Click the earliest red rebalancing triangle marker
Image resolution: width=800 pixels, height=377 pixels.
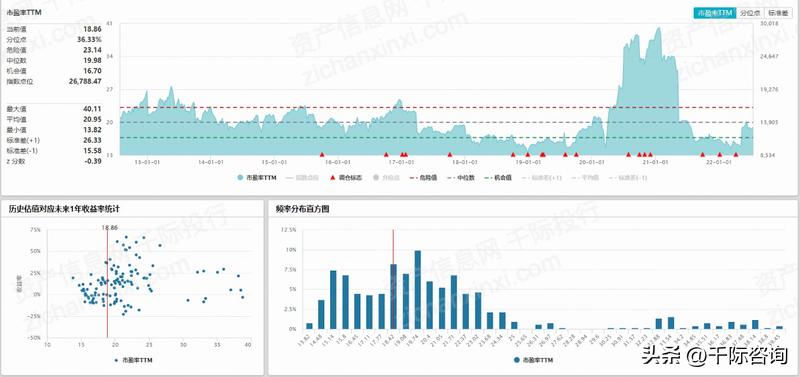coord(322,154)
